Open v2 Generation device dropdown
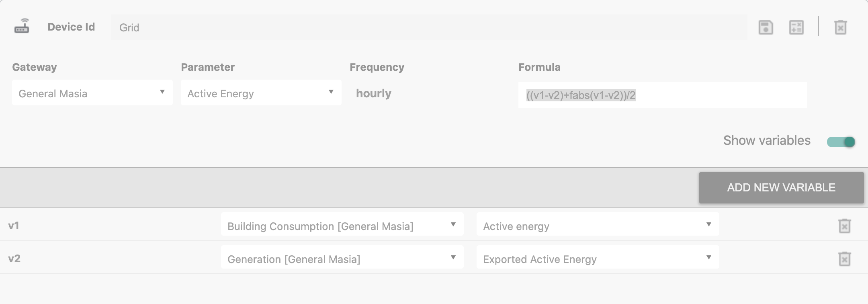The width and height of the screenshot is (868, 304). (x=342, y=257)
